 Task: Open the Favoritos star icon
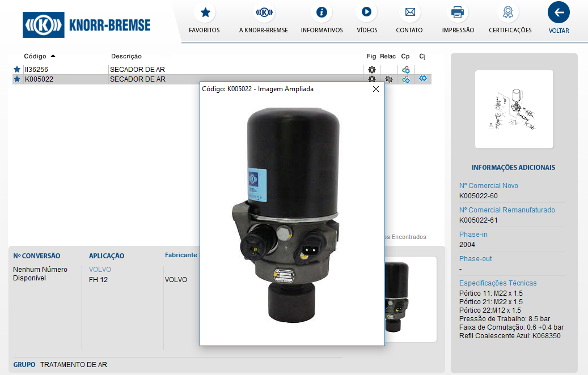pos(205,12)
